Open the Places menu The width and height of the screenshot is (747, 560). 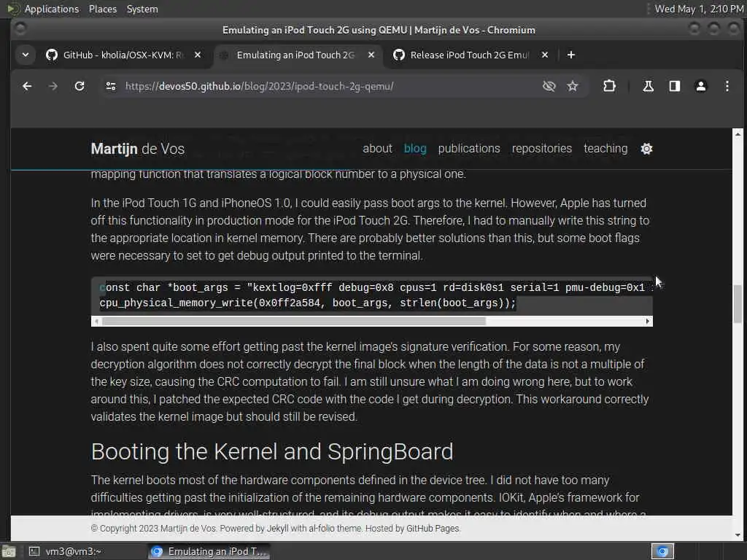tap(102, 9)
